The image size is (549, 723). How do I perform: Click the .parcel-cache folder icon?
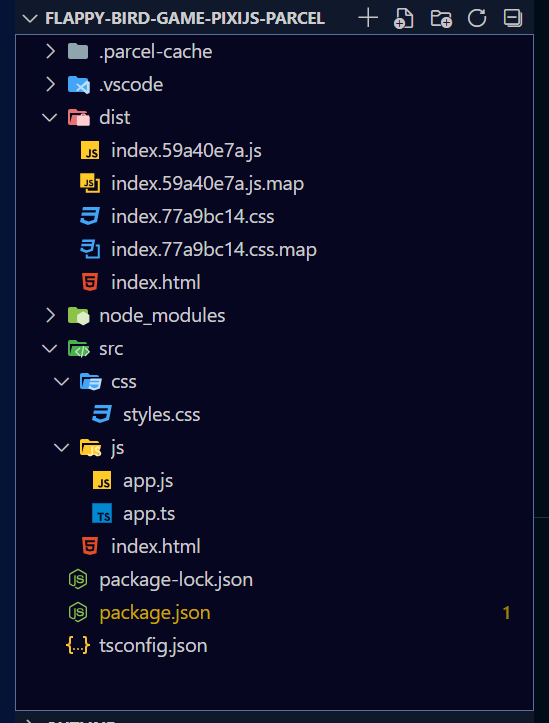pyautogui.click(x=78, y=52)
